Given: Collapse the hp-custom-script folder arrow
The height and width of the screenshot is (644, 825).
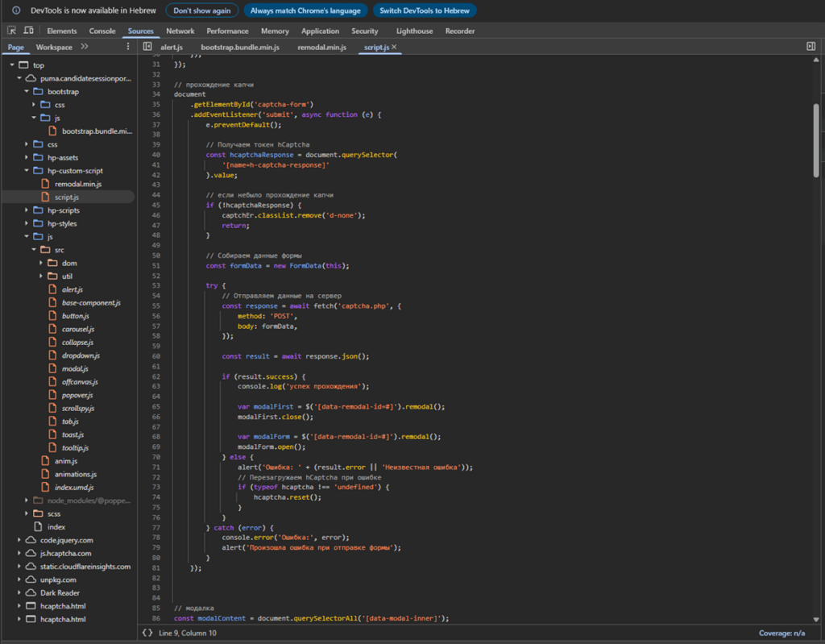Looking at the screenshot, I should pyautogui.click(x=27, y=170).
